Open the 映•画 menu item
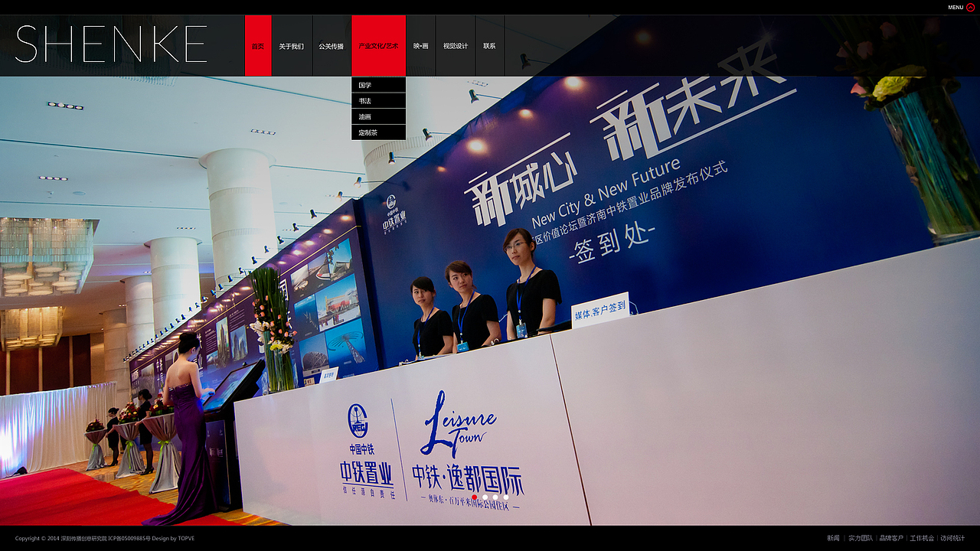Viewport: 980px width, 551px height. pos(421,46)
